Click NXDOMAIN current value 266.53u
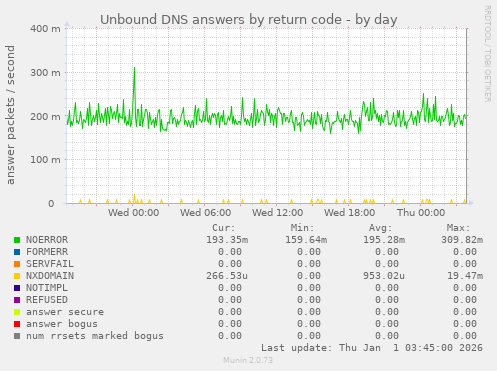 (x=227, y=276)
